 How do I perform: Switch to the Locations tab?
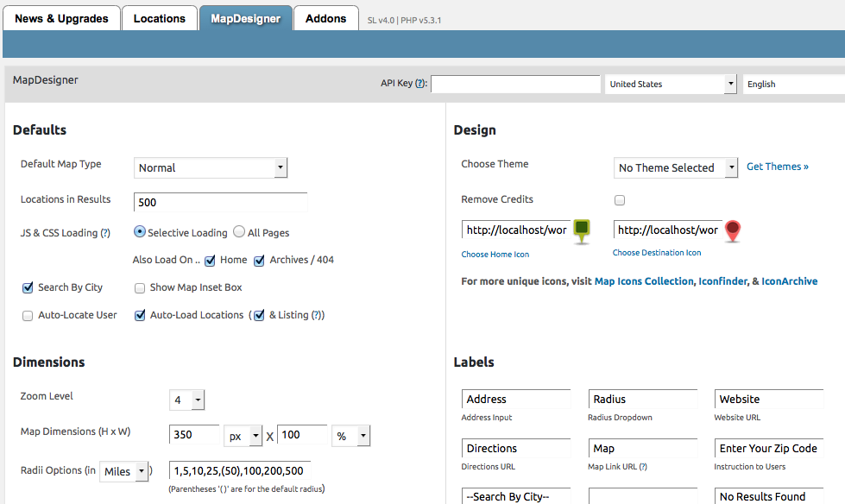[159, 18]
